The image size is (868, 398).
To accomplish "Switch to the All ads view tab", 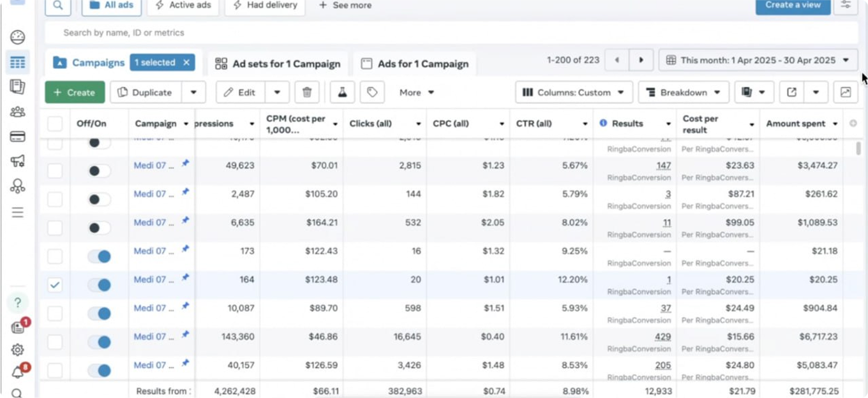I will click(112, 5).
